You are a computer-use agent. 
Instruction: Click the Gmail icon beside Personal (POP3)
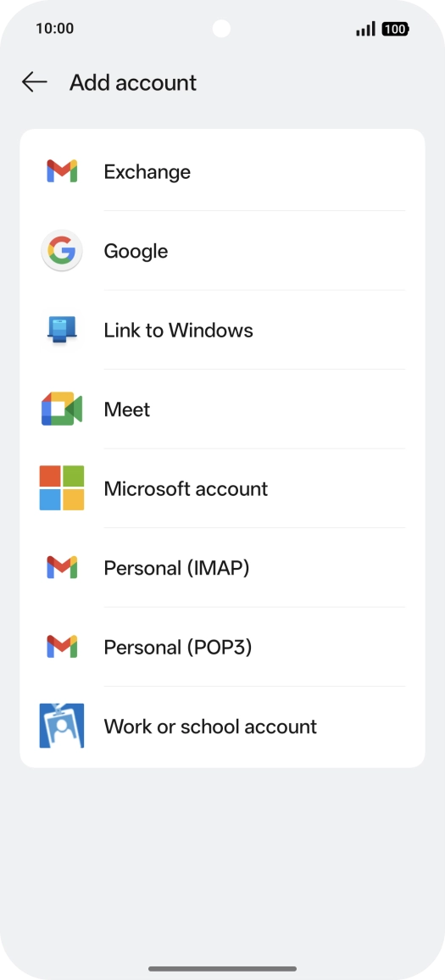pos(62,647)
